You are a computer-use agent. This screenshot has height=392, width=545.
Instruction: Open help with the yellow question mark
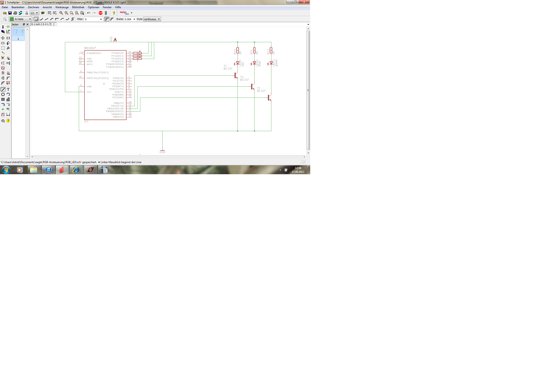(x=114, y=13)
